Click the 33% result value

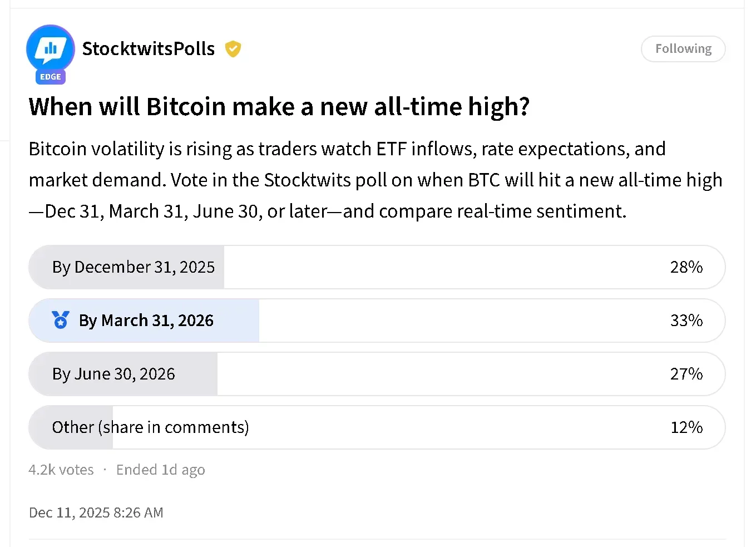click(686, 321)
